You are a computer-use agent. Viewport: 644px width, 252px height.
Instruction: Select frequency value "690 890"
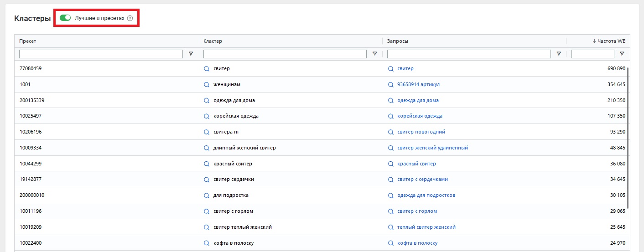point(616,69)
